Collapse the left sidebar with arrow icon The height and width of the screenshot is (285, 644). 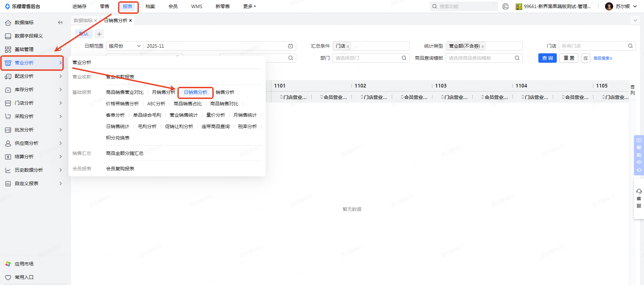click(60, 22)
